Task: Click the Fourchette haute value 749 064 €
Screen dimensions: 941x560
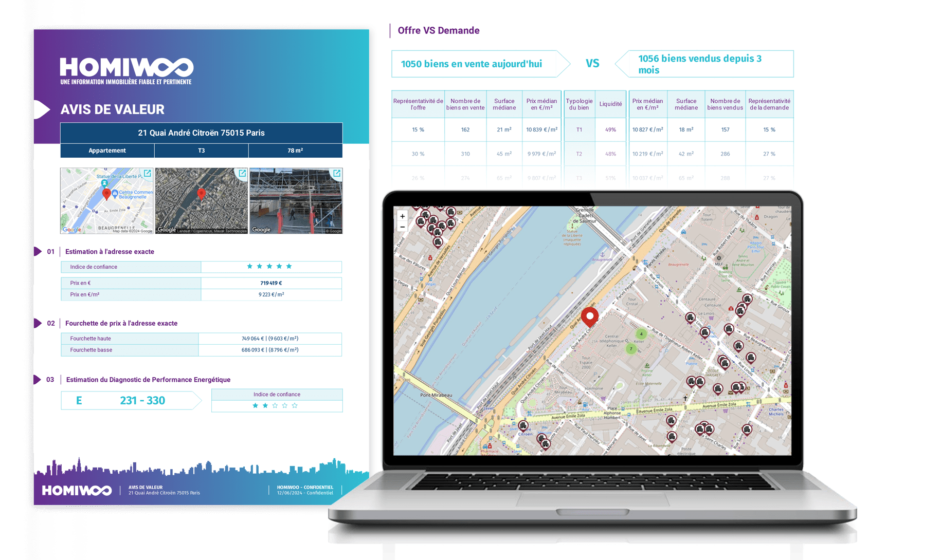Action: pyautogui.click(x=270, y=339)
